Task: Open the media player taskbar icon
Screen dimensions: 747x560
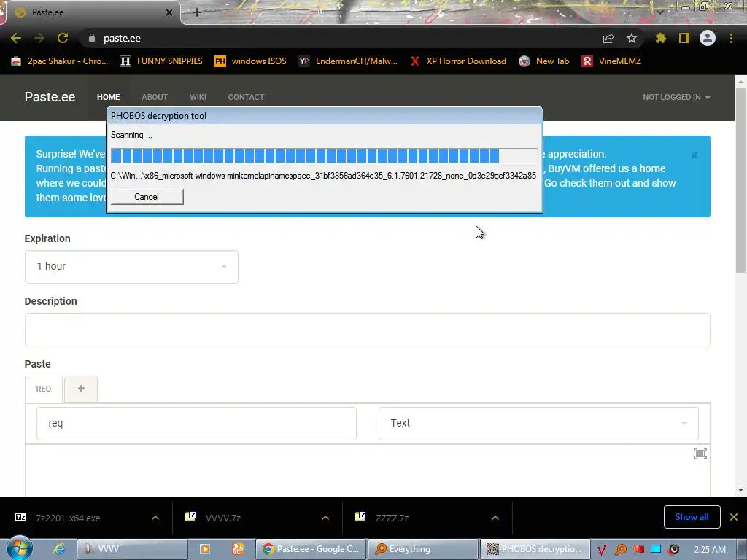Action: pos(204,549)
